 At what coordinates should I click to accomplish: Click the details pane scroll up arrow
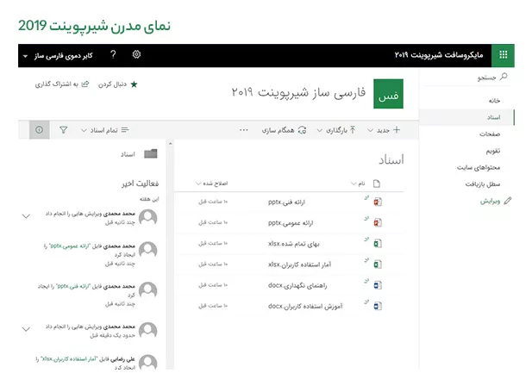pos(171,144)
